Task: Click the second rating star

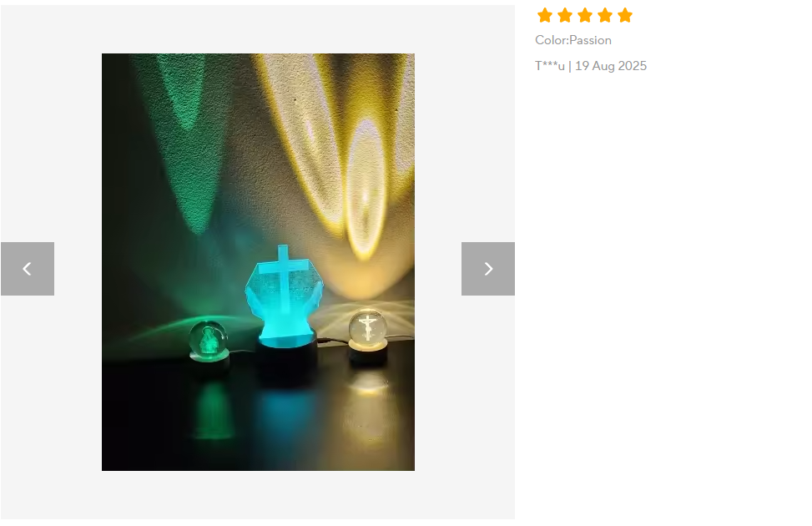Action: 565,16
